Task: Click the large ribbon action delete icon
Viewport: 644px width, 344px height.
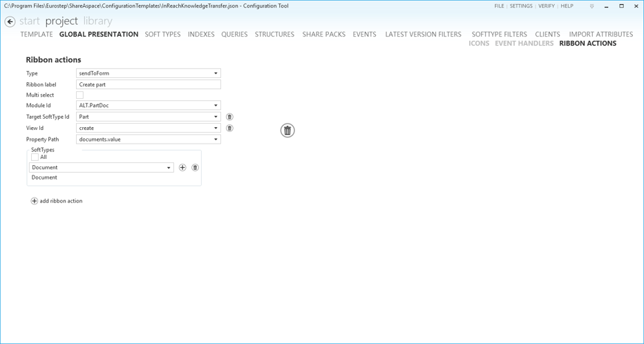Action: [287, 131]
